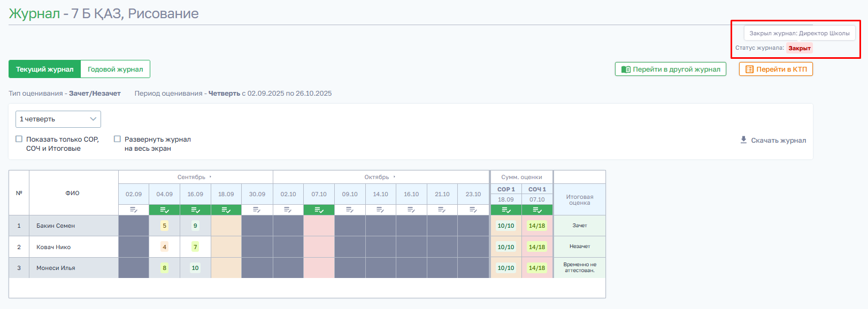Screen dimensions: 868x309
Task: Enable Развернуть журнал на весь экран checkbox
Action: 117,139
